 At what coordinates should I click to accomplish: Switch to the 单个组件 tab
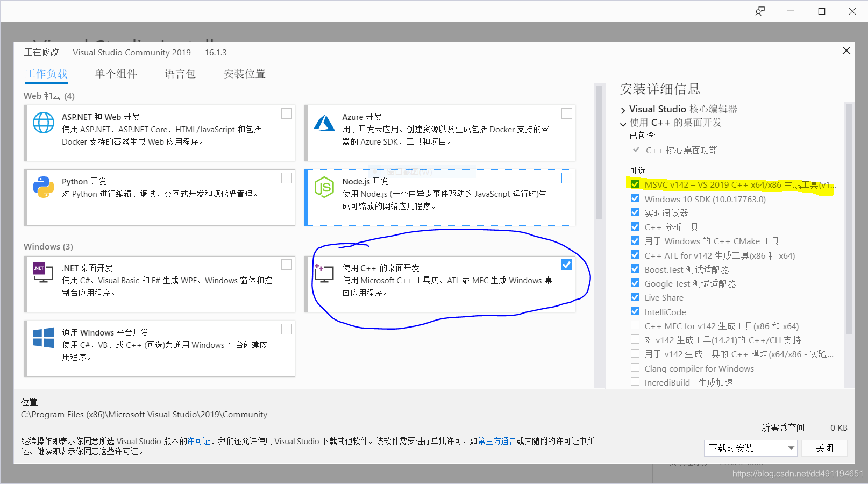pos(116,74)
